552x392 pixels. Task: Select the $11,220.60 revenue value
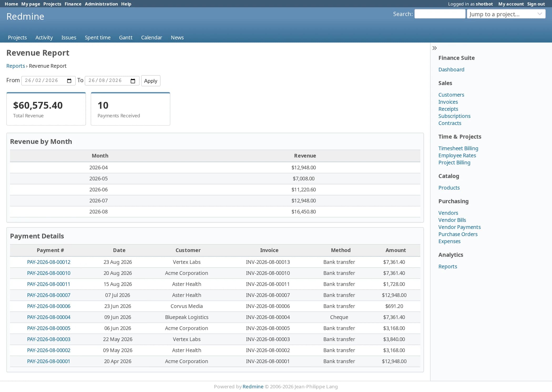tap(304, 190)
